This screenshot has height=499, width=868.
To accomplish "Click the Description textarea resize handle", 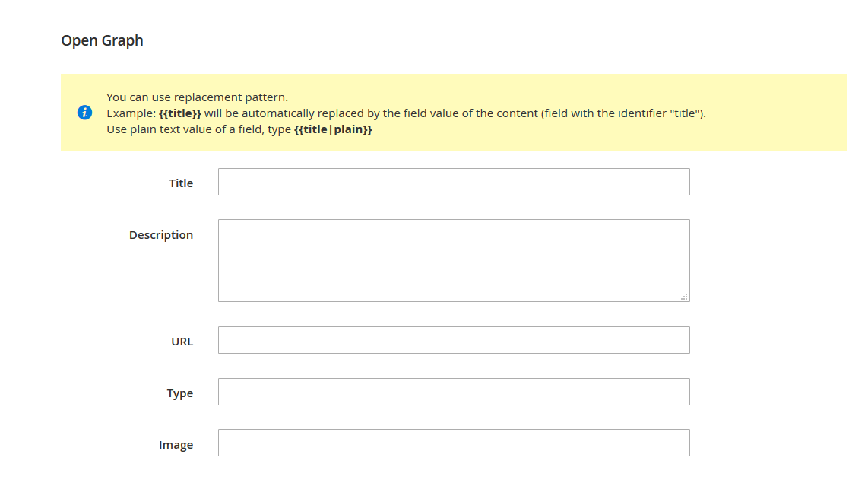I will (x=684, y=297).
